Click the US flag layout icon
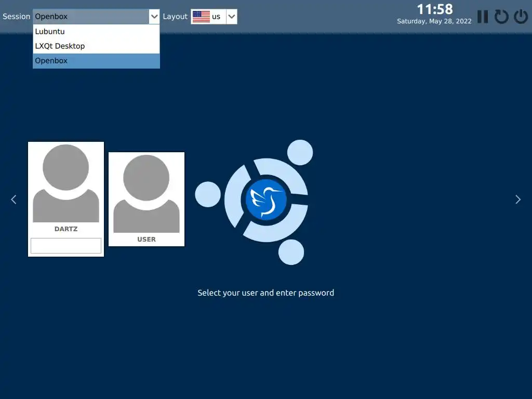This screenshot has width=532, height=399. (201, 17)
